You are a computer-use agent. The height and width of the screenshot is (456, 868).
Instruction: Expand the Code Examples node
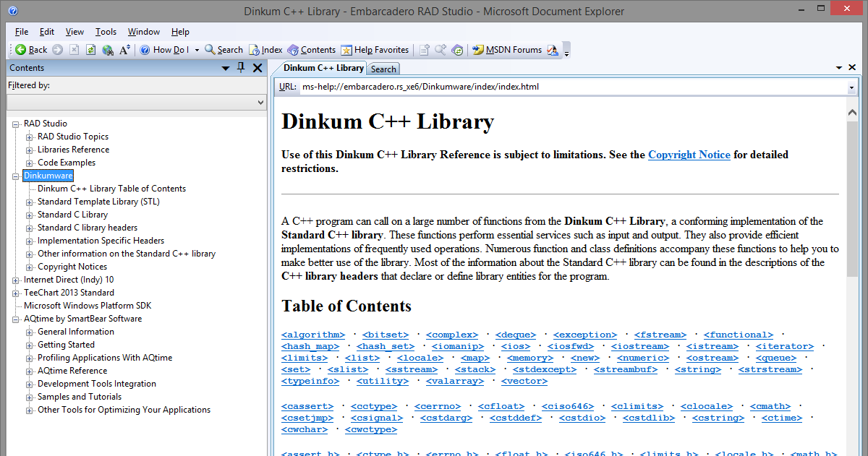[x=30, y=163]
